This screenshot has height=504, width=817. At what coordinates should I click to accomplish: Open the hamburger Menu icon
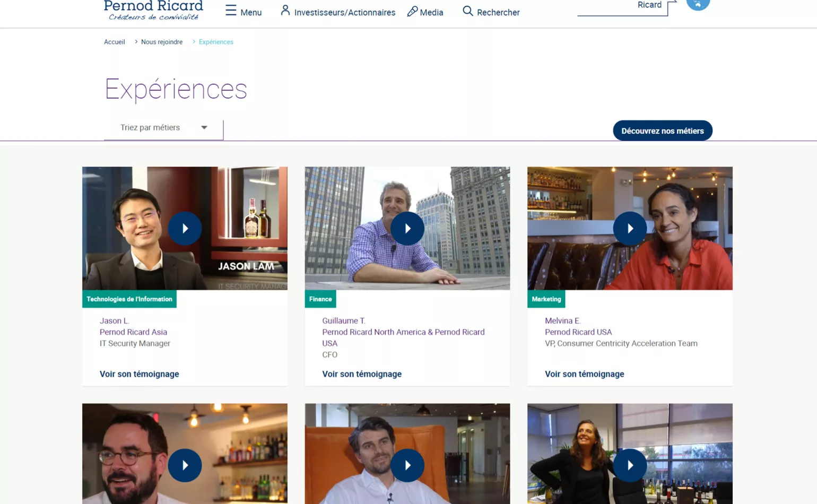231,11
